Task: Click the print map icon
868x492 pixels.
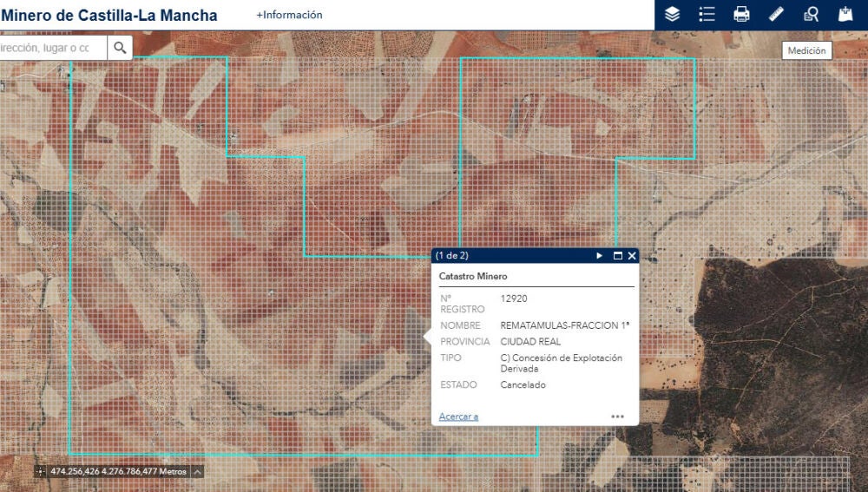Action: (x=741, y=15)
